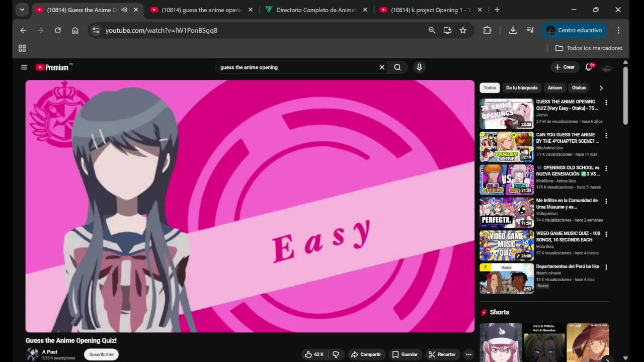This screenshot has width=644, height=362.
Task: Reload the current page
Action: coord(58,30)
